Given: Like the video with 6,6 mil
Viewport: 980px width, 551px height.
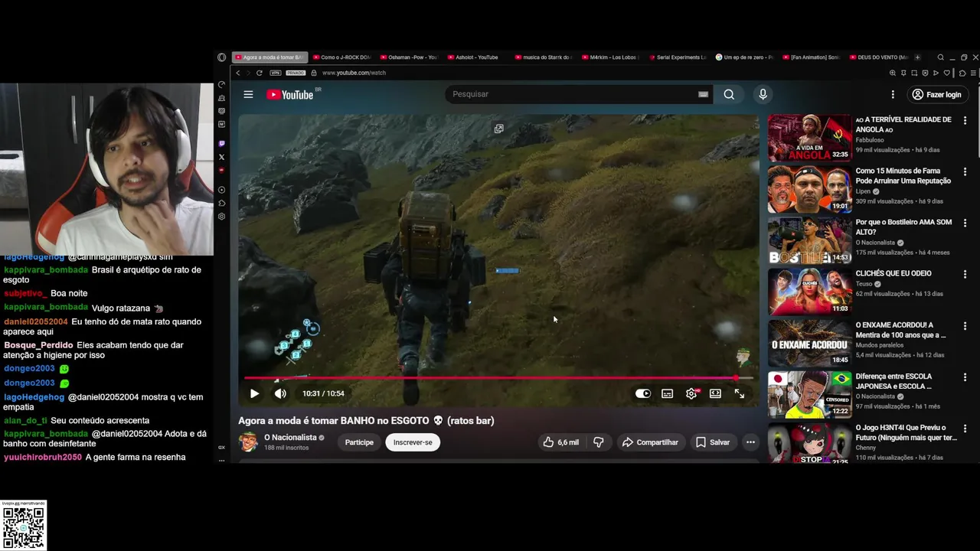Looking at the screenshot, I should (560, 442).
